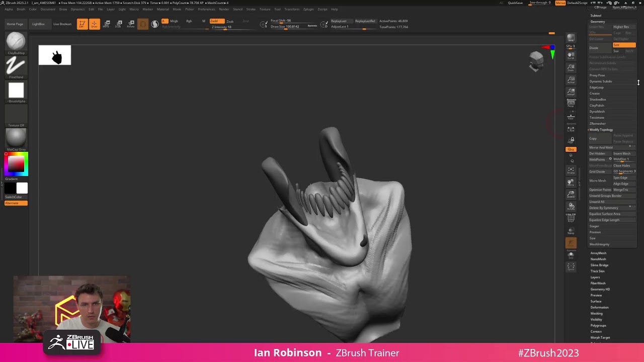Click the Close Holes button
The height and width of the screenshot is (362, 644).
[624, 165]
